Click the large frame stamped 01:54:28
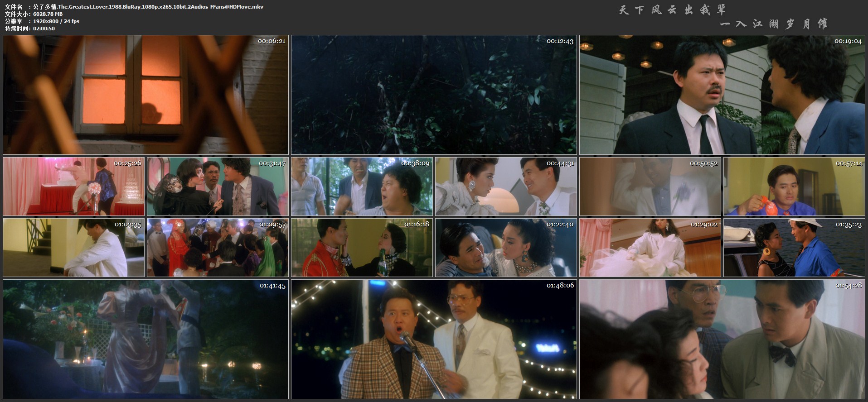The height and width of the screenshot is (402, 868). coord(722,339)
